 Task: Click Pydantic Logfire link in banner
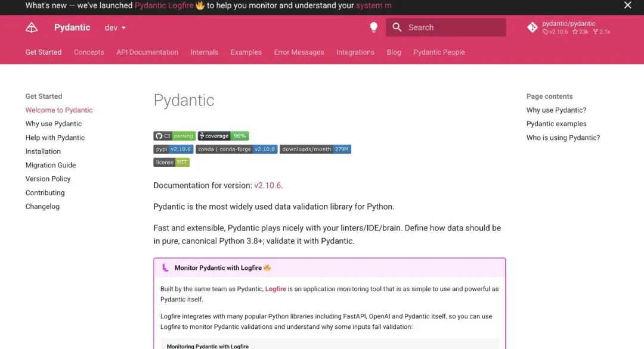(164, 5)
